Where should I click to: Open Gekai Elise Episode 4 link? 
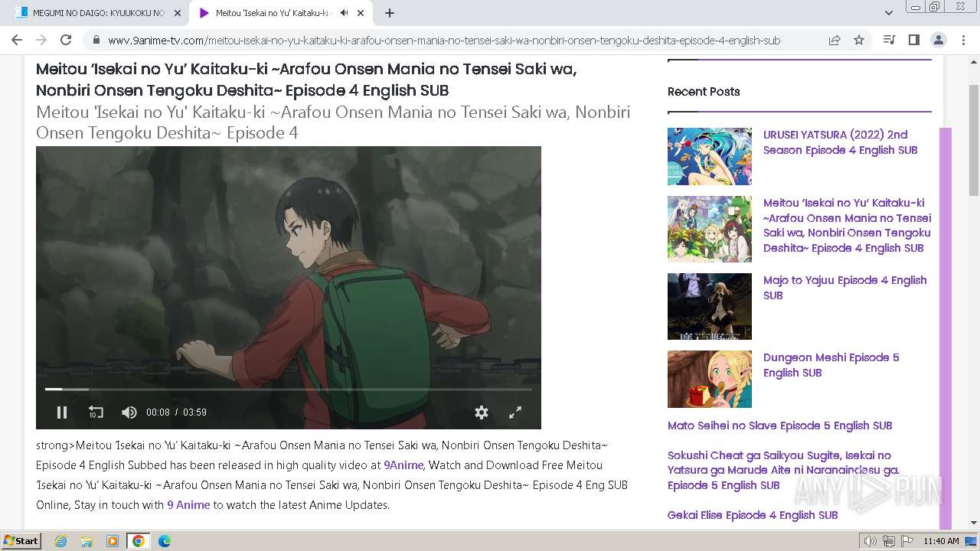tap(753, 515)
